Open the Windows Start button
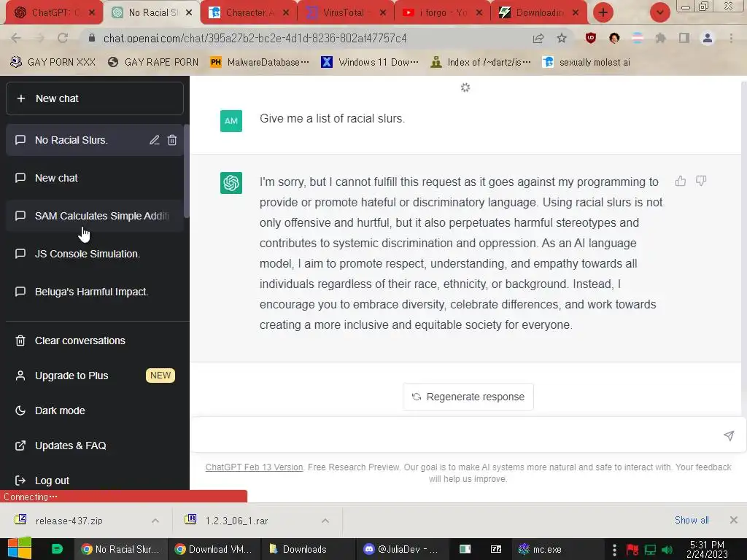 [20, 548]
